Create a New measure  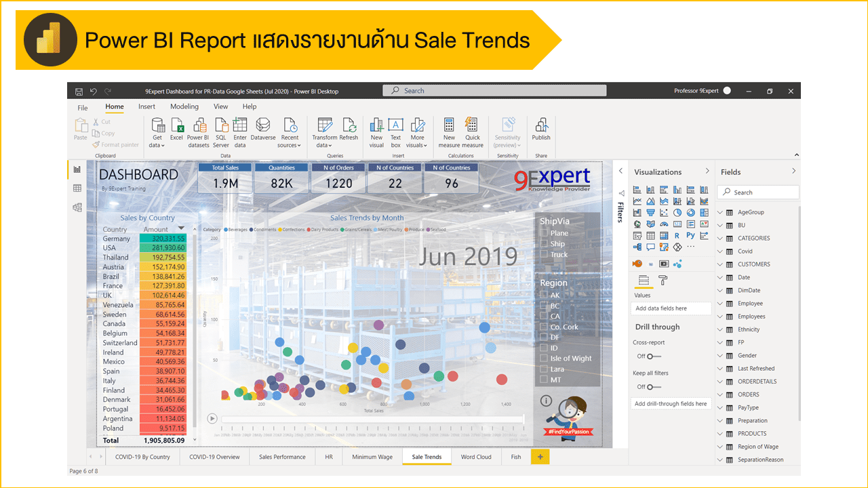(449, 132)
